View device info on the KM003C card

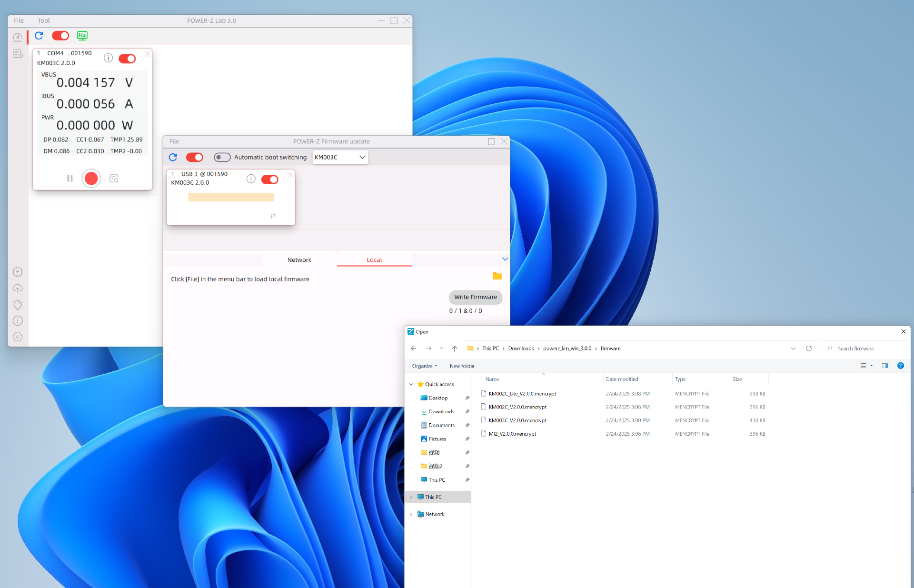[x=108, y=58]
